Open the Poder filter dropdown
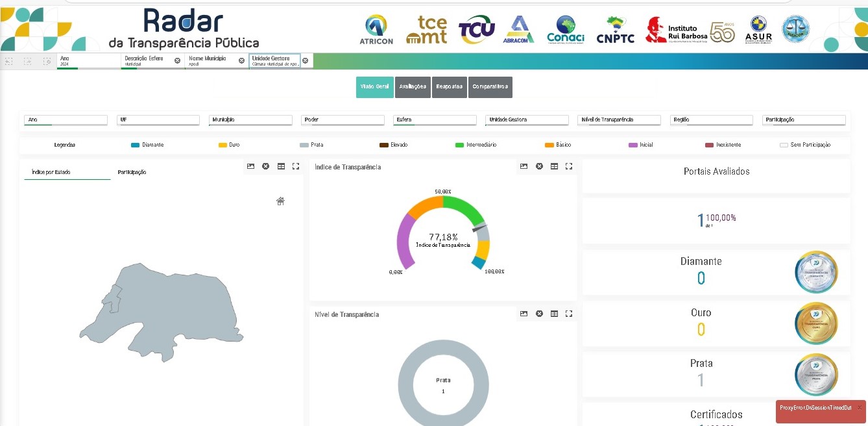 343,120
